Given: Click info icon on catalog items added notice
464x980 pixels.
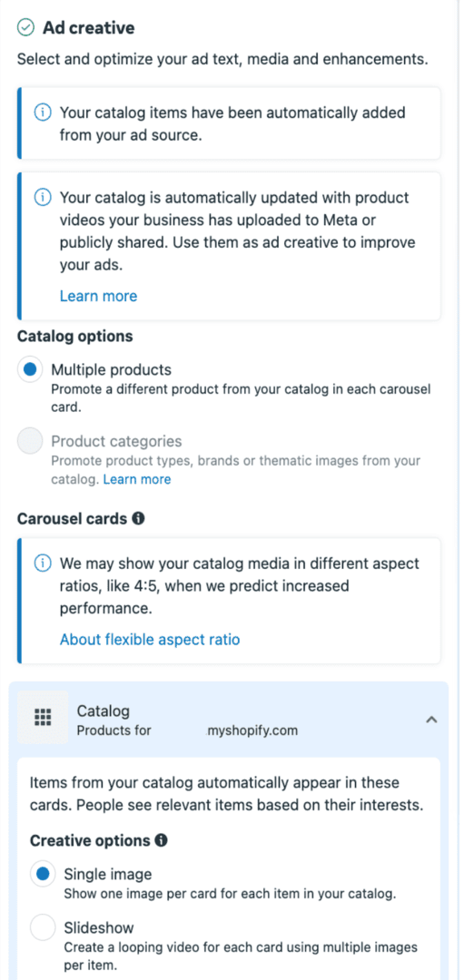Looking at the screenshot, I should click(x=43, y=113).
